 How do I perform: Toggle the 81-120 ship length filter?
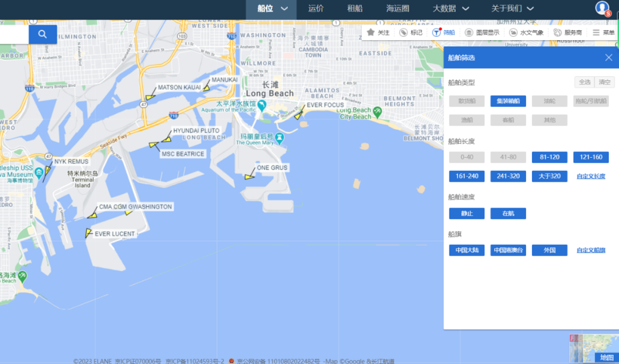coord(549,157)
